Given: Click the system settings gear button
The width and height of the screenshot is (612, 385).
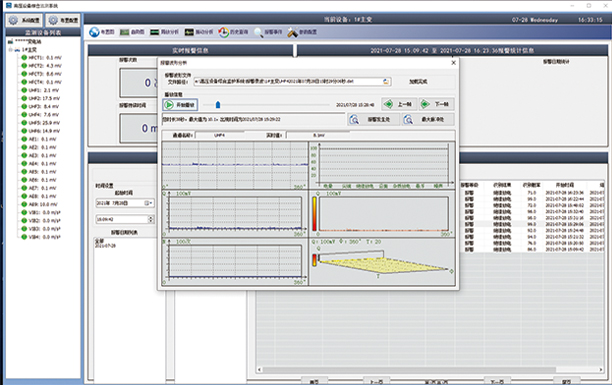Looking at the screenshot, I should coord(24,20).
